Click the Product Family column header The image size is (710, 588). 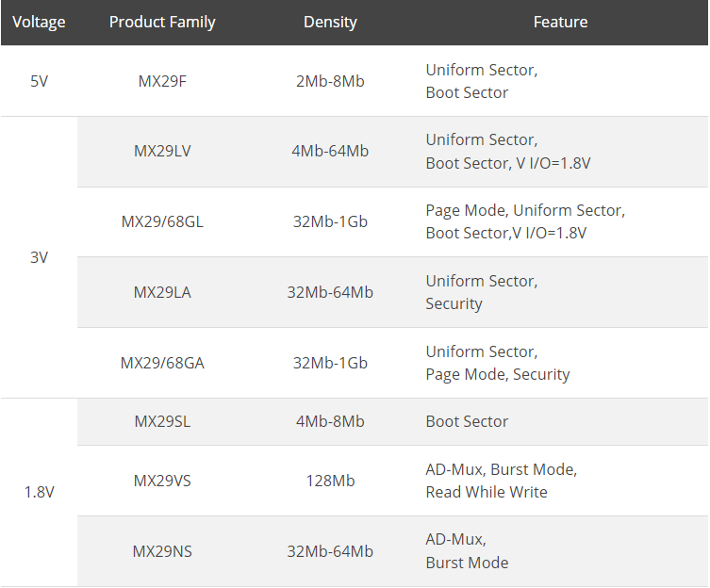coord(162,22)
